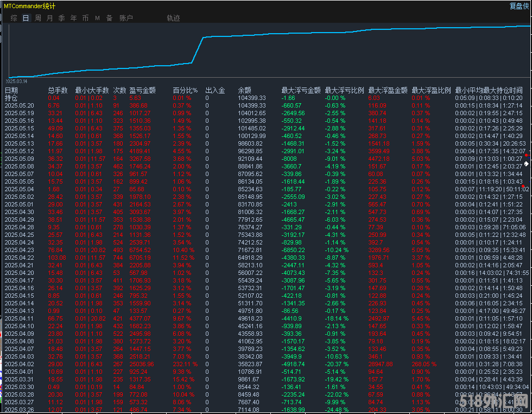Select the 2025.05.09 statistics row
532x414 pixels.
click(x=267, y=159)
